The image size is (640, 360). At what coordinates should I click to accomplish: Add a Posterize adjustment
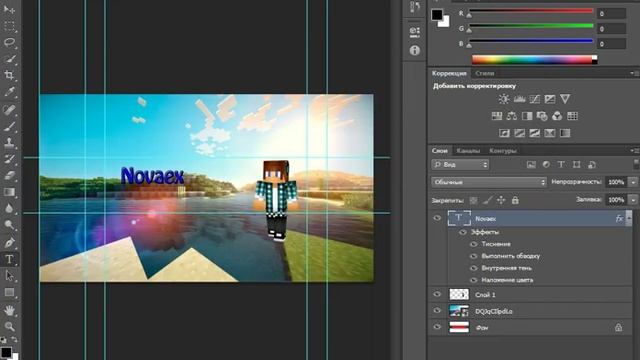[x=519, y=133]
